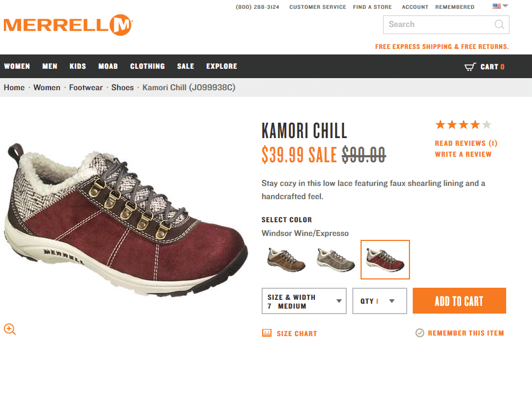Click the Merrell logo
This screenshot has height=395, width=532.
pos(68,25)
